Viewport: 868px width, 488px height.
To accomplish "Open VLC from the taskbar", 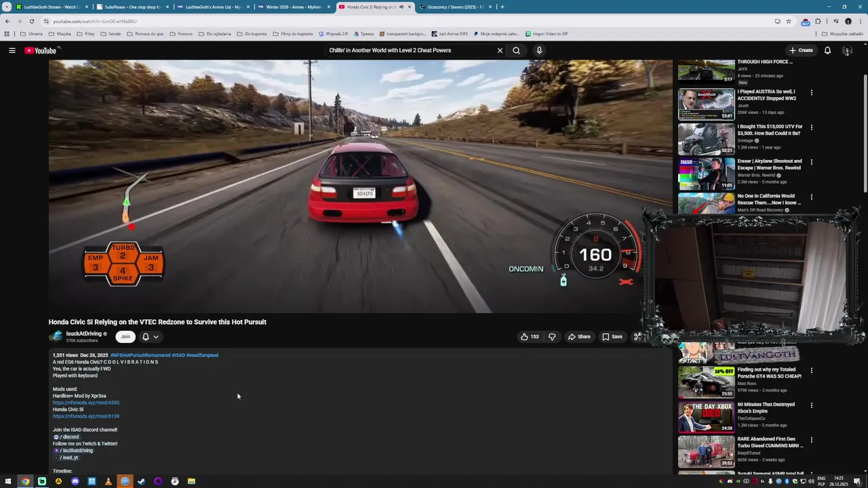I will [108, 481].
